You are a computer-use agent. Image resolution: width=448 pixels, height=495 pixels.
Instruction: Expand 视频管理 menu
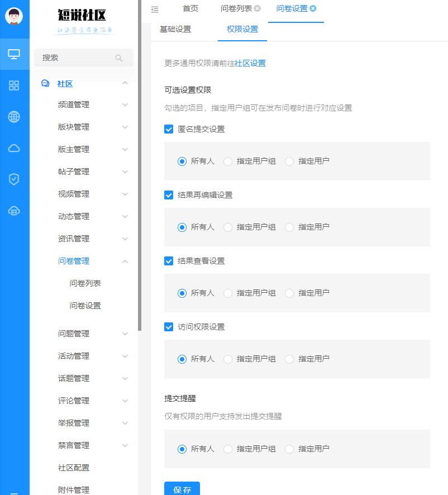point(125,194)
